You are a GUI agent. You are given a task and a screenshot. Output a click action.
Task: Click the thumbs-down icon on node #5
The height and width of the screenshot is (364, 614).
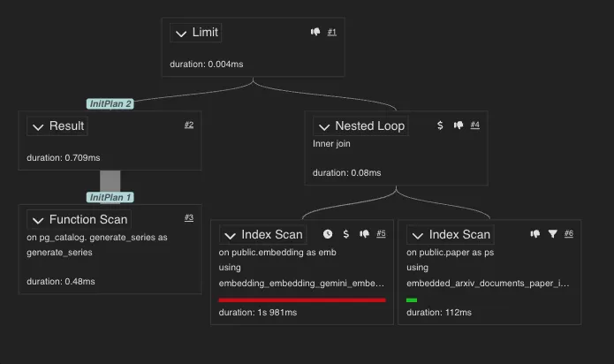point(364,234)
